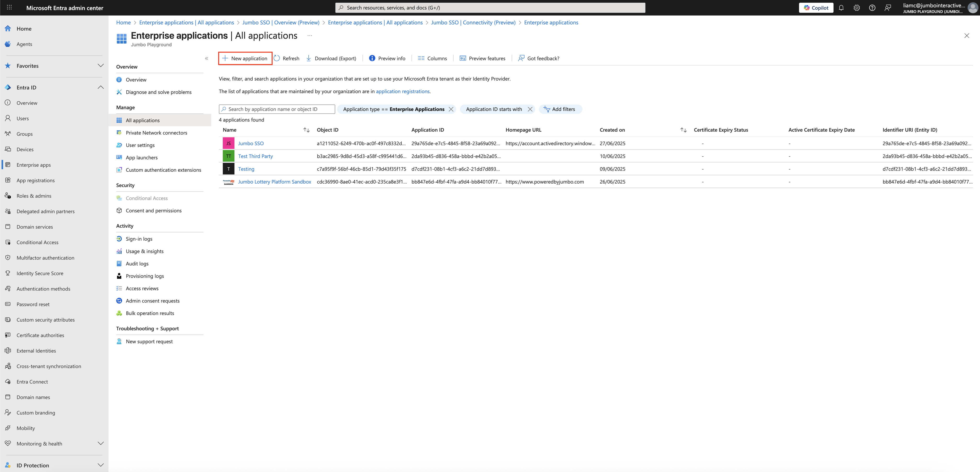
Task: Remove the Application type filter
Action: coord(451,109)
